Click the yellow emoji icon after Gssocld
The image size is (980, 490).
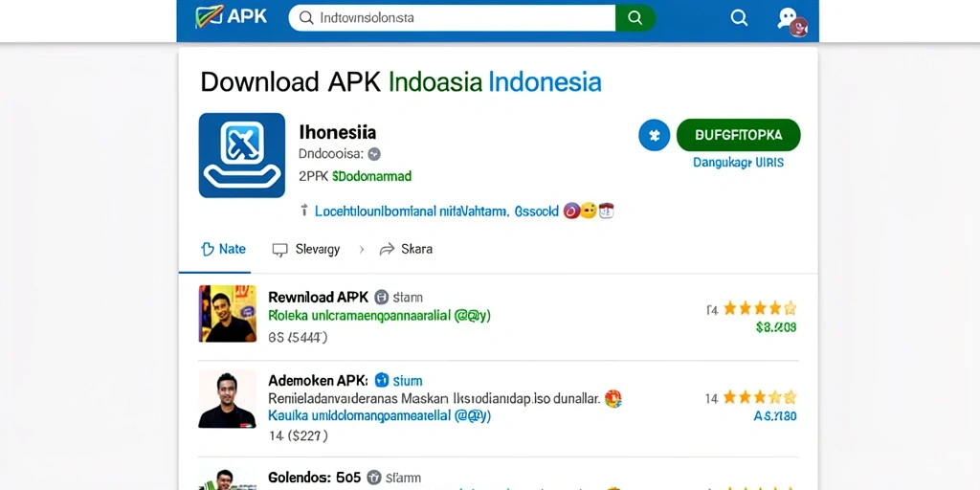[589, 212]
